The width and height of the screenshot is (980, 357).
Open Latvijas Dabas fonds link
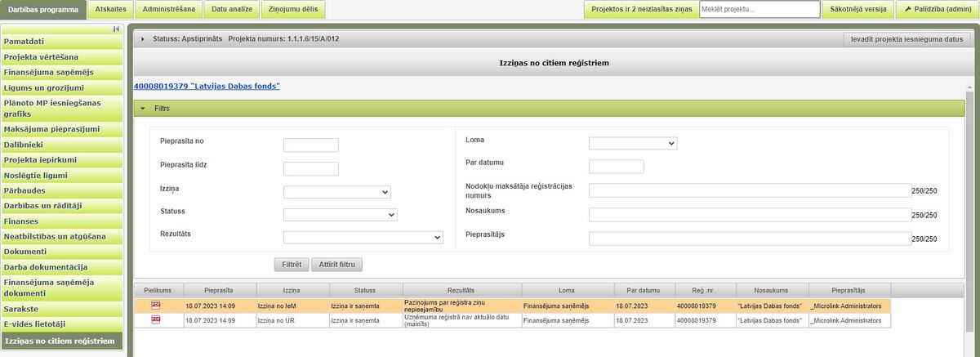[207, 86]
